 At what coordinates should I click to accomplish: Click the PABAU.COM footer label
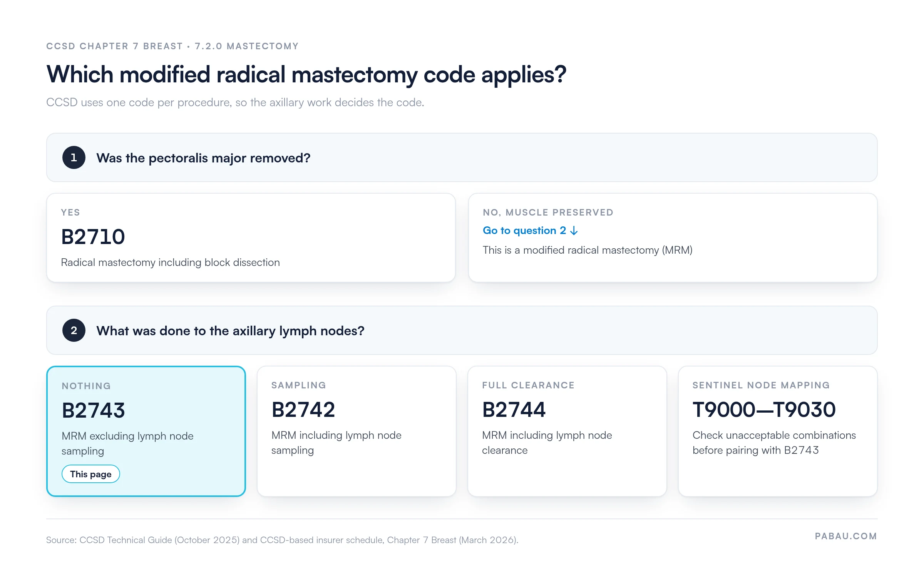click(x=846, y=536)
